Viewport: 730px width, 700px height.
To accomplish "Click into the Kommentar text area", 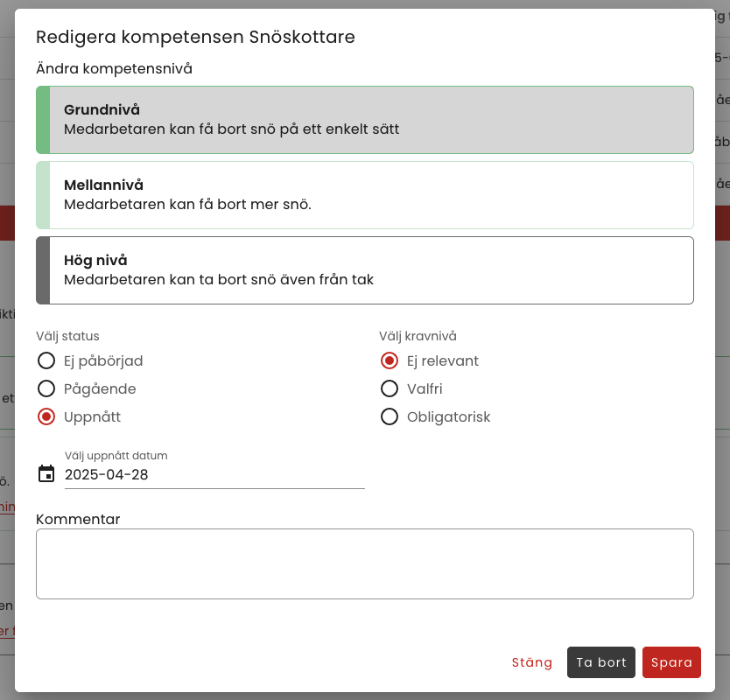I will tap(365, 563).
